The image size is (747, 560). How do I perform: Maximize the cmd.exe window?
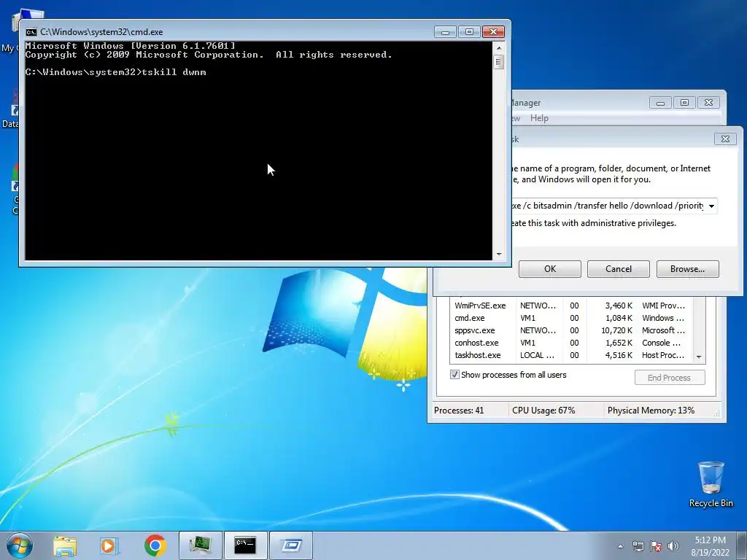[x=469, y=32]
